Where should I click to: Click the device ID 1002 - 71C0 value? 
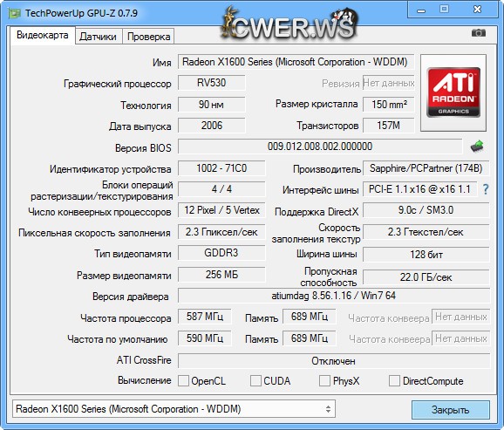221,168
